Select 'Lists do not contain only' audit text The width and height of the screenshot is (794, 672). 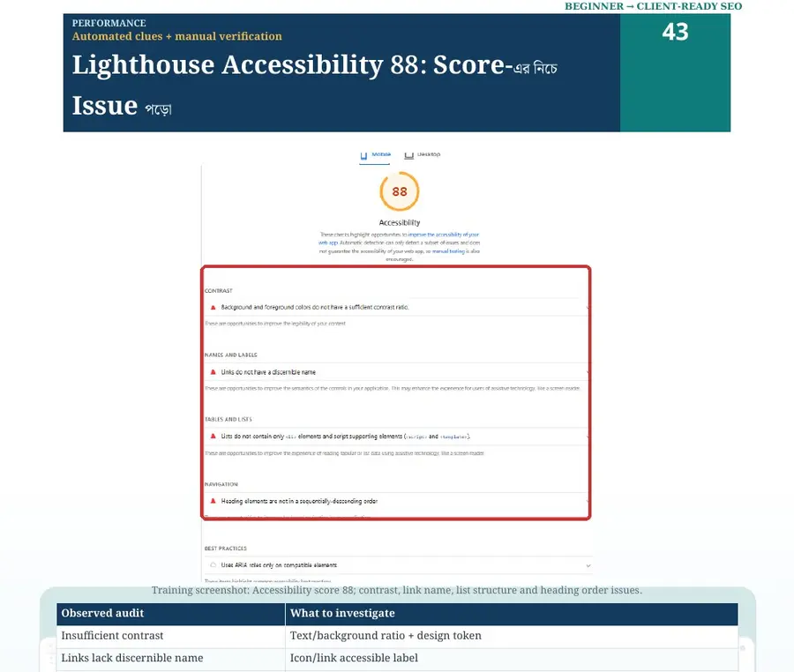pos(345,437)
